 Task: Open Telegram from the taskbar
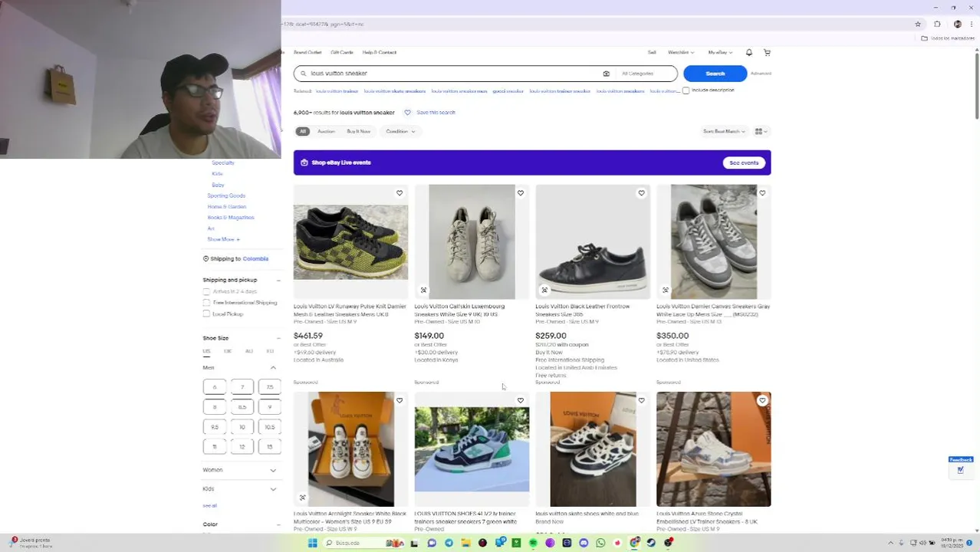click(x=449, y=543)
